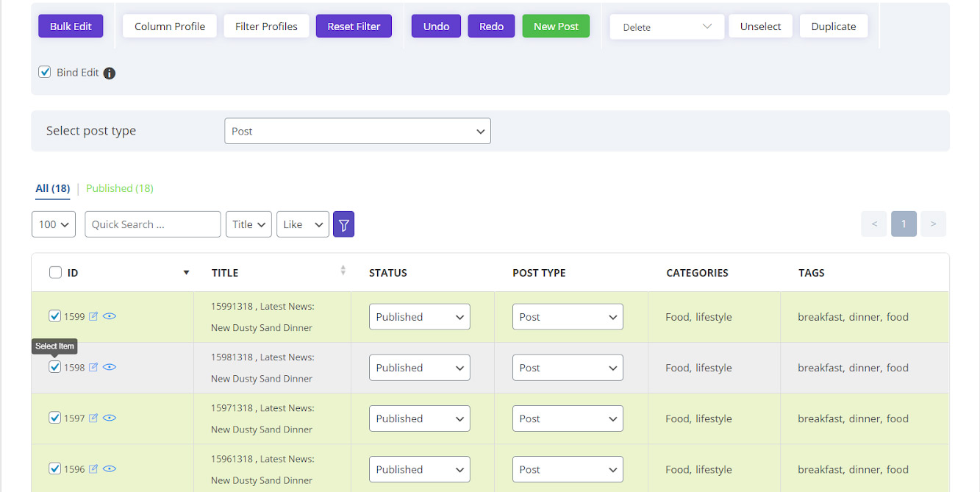The image size is (980, 492).
Task: Go to the previous page arrow
Action: pyautogui.click(x=874, y=224)
